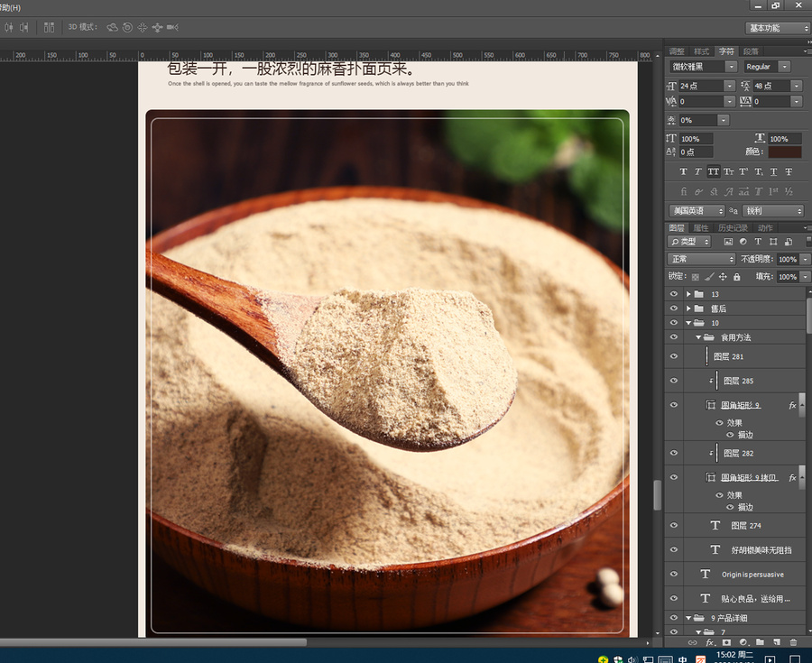Lock image pixels with brush icon
Image resolution: width=812 pixels, height=663 pixels.
(709, 277)
